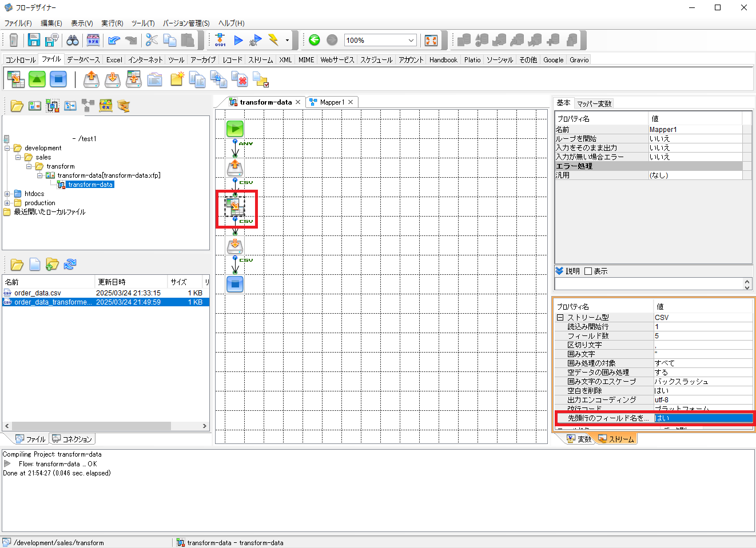Click the 名前 property value Mapper1
This screenshot has width=756, height=548.
coord(695,130)
